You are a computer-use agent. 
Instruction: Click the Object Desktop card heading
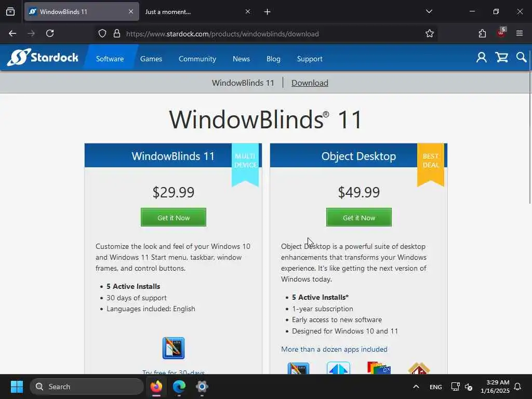358,156
